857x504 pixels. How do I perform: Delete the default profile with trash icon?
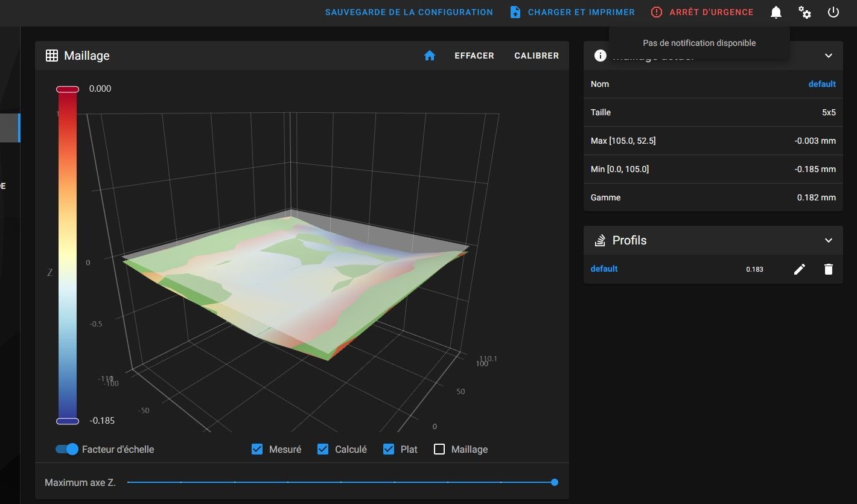pos(829,269)
